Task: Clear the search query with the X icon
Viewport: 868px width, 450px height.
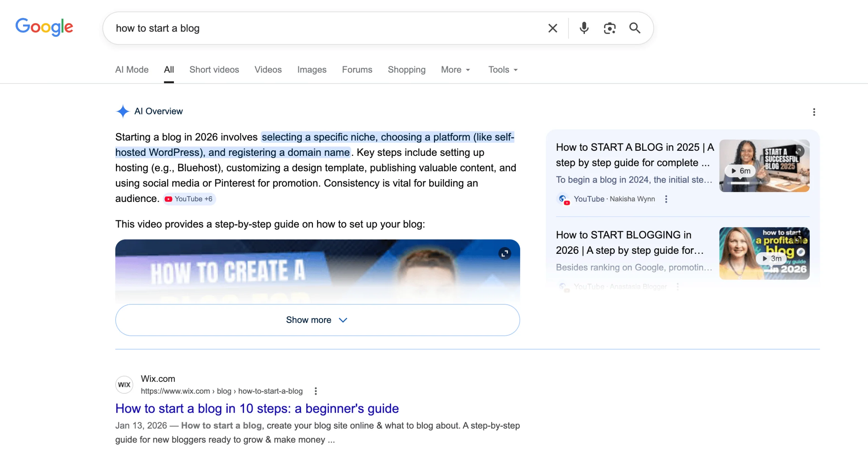Action: tap(552, 28)
